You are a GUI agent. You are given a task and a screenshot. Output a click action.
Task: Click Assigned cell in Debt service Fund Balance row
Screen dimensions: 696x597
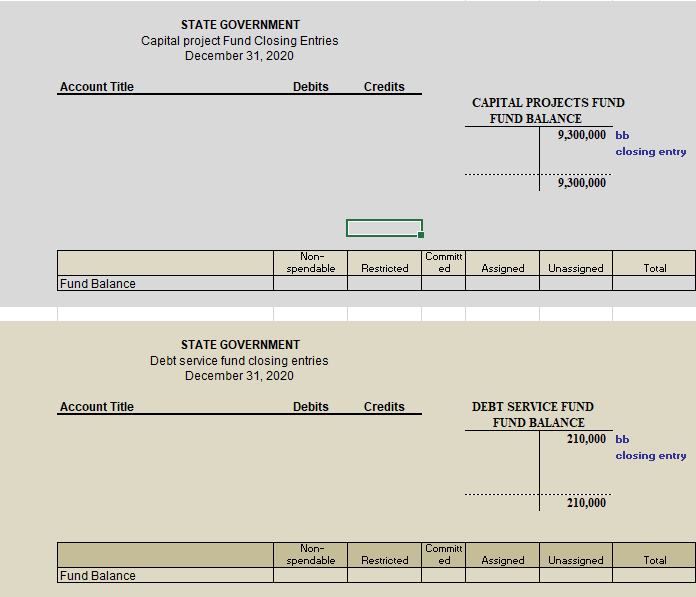click(x=502, y=576)
